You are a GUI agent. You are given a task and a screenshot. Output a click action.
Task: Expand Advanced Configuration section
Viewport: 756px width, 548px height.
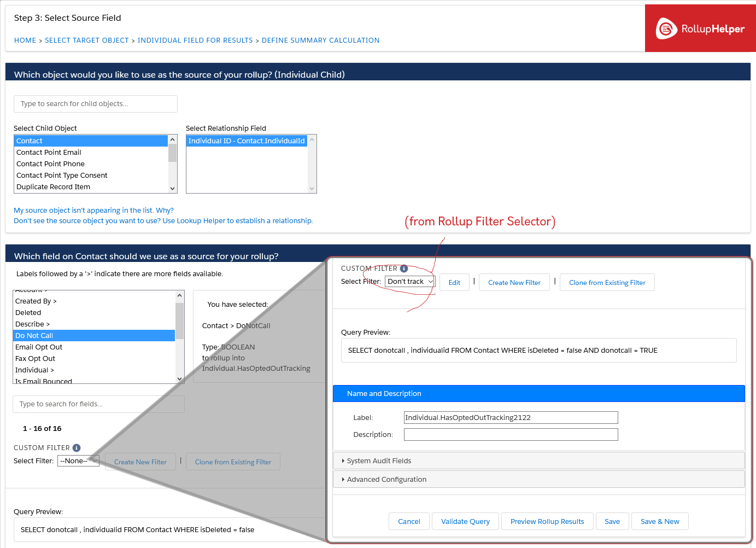pos(539,480)
